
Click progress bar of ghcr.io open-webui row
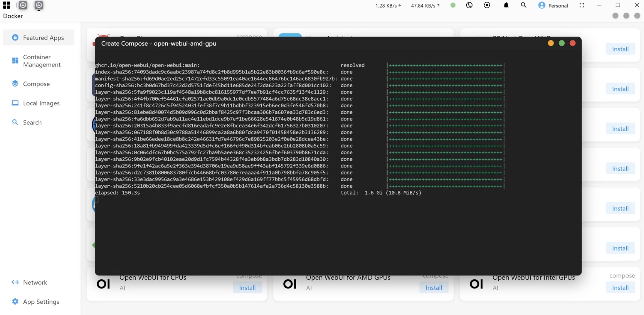tap(446, 65)
